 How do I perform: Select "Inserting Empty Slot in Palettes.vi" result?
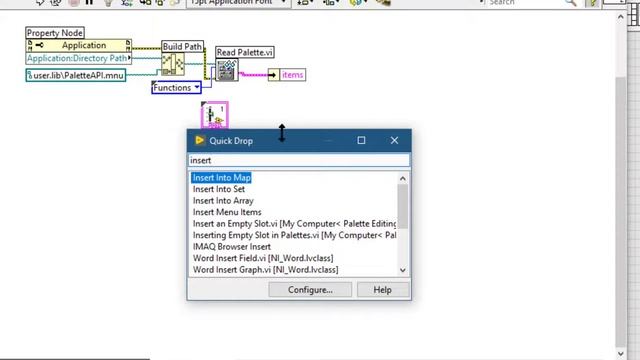(294, 235)
